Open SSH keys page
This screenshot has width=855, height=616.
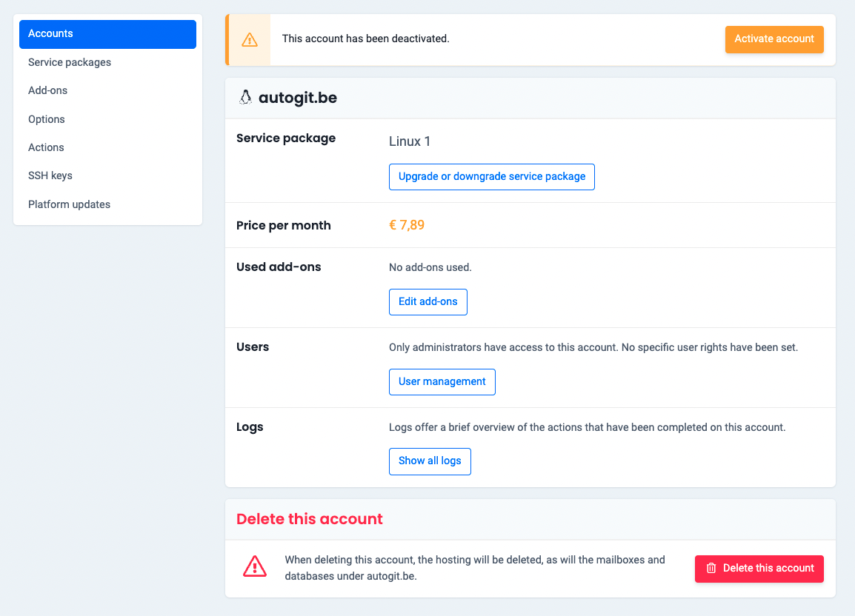pyautogui.click(x=50, y=175)
